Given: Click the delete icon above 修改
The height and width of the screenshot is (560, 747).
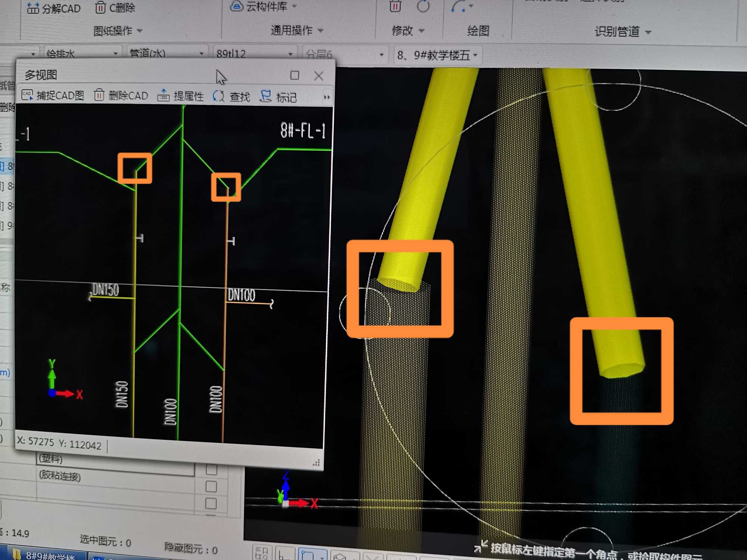Looking at the screenshot, I should (395, 6).
